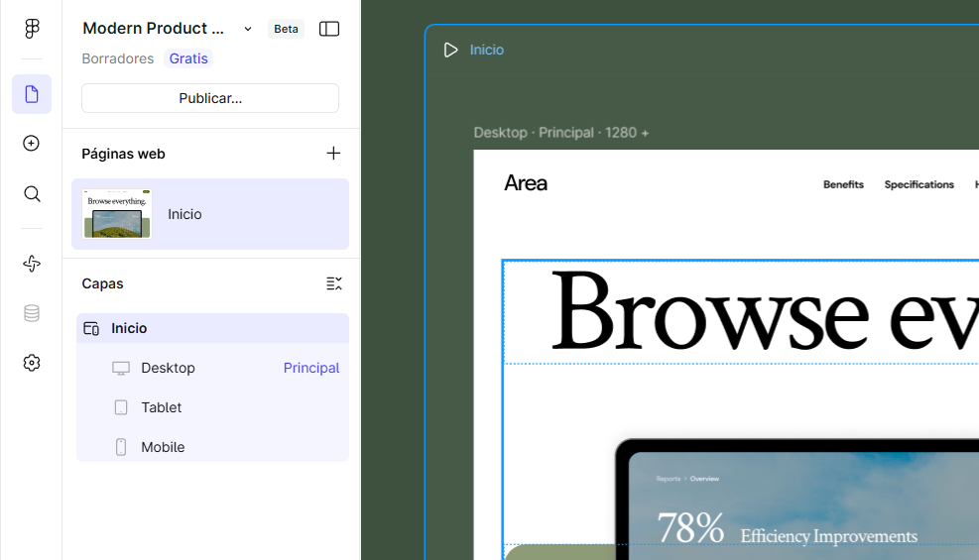Open the search magnifier icon

coord(32,193)
